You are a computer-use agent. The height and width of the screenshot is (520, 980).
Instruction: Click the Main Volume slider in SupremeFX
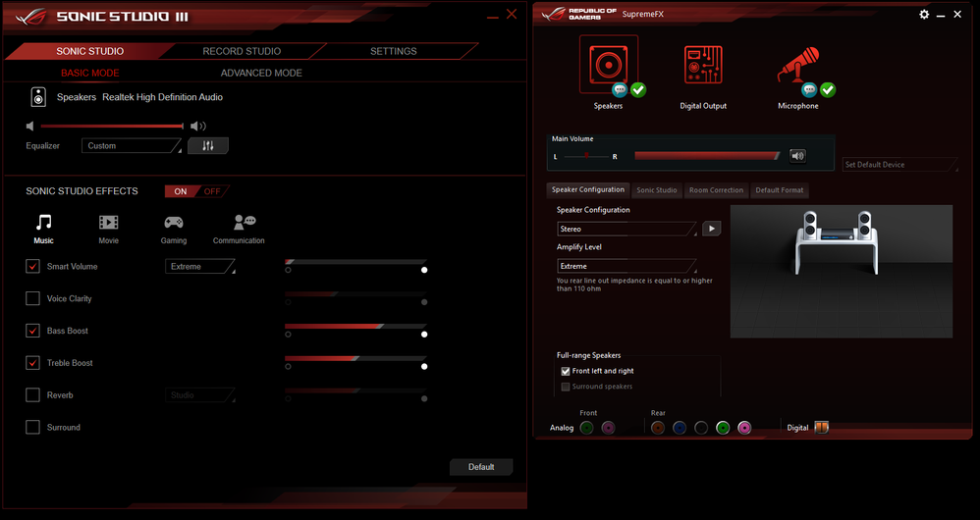coord(707,155)
